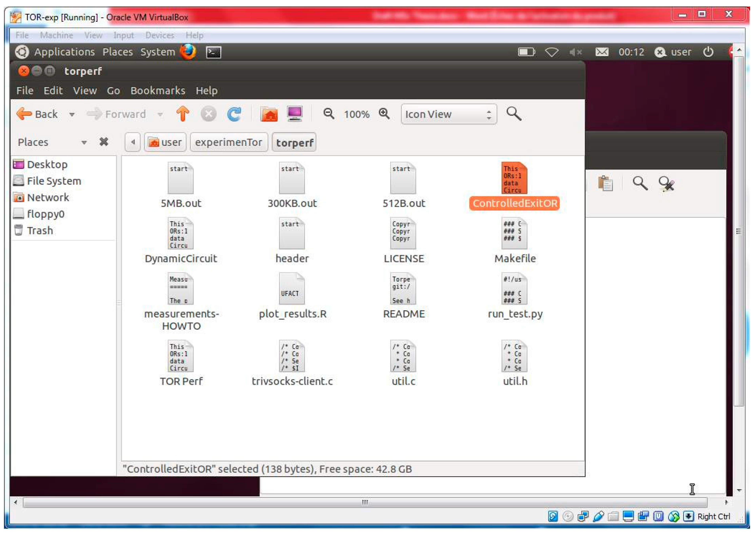Select the experimenTor breadcrumb tab
The width and height of the screenshot is (756, 535).
(228, 142)
